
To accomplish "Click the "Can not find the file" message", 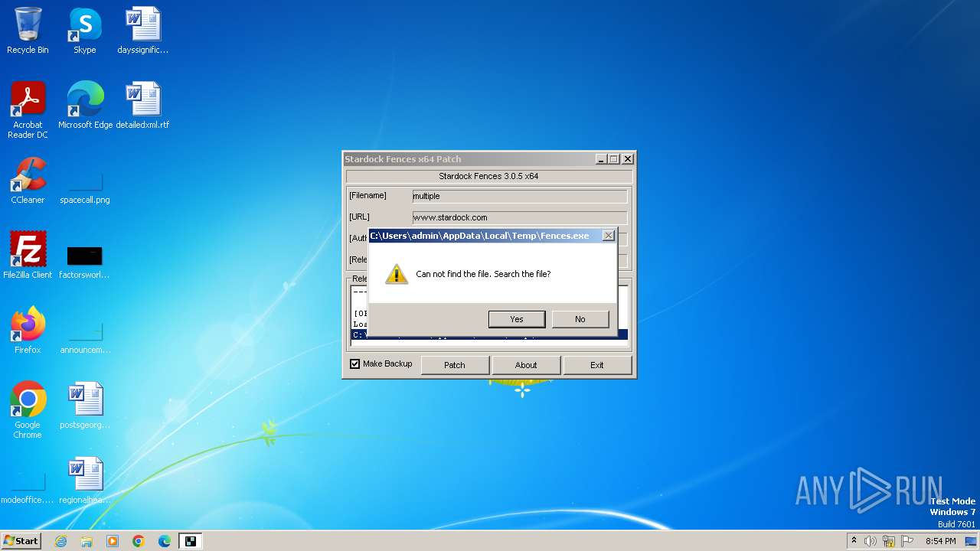I will (483, 274).
